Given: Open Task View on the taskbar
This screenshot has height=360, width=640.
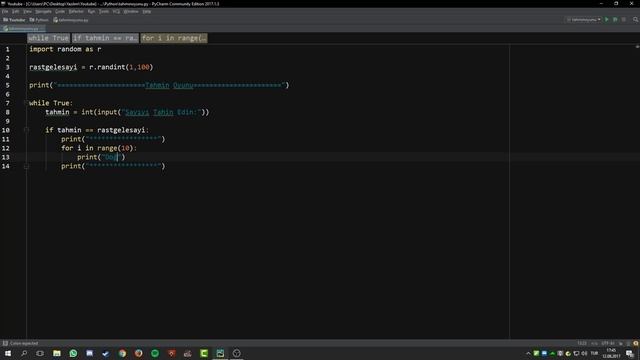Looking at the screenshot, I should (40, 353).
